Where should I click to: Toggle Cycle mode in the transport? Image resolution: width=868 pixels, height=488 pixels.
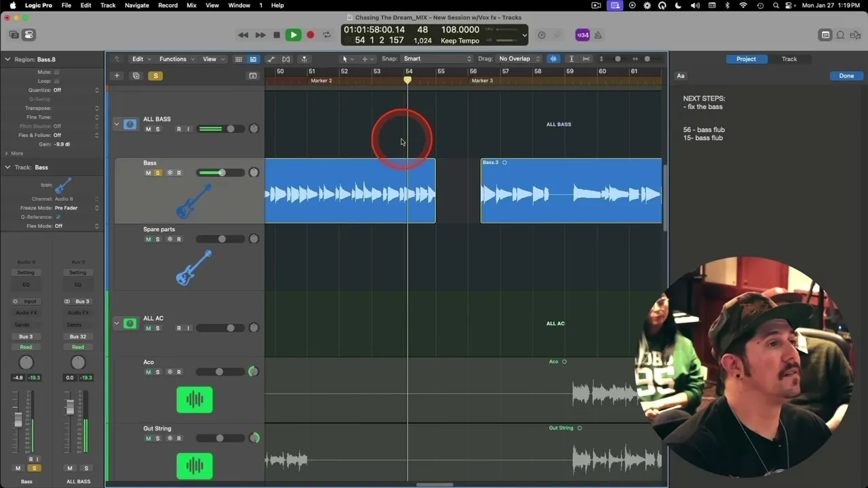[327, 35]
